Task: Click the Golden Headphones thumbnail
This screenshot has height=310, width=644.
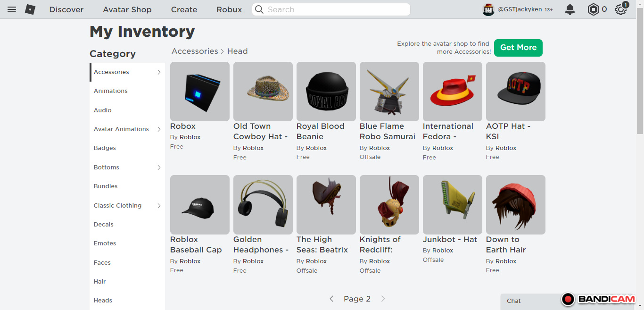Action: 263,205
